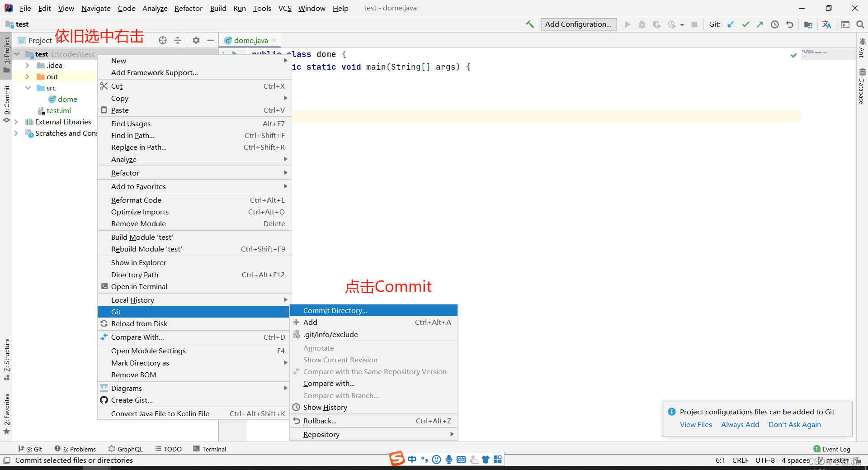Click the Sogou input method icon
Screen dimensions: 868x470
[397, 459]
